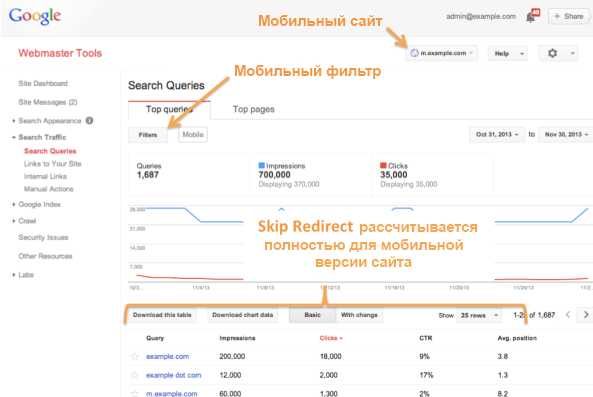Click the red Clicks legend swatch
Screen dimensions: 593x397
coord(383,165)
